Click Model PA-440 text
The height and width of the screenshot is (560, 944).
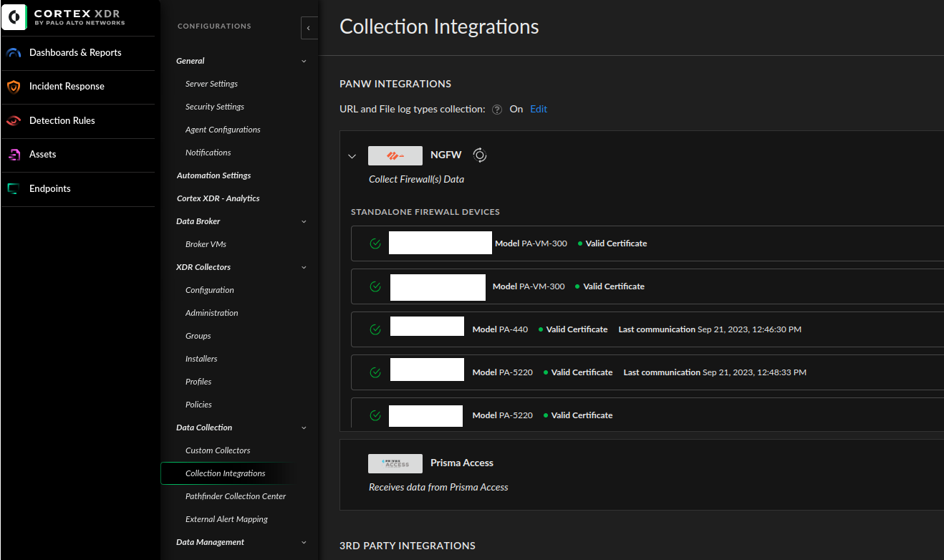click(500, 329)
